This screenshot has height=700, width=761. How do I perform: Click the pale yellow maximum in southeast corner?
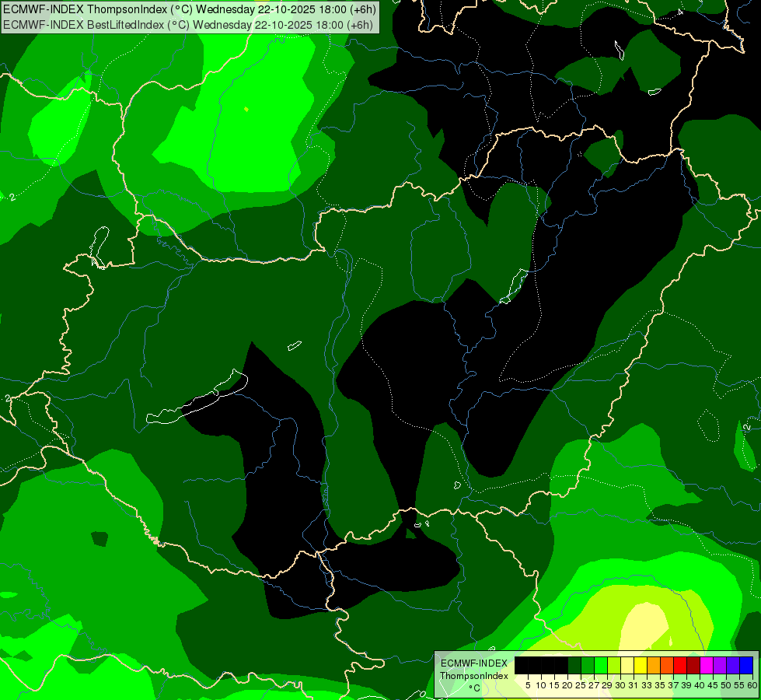click(x=645, y=627)
